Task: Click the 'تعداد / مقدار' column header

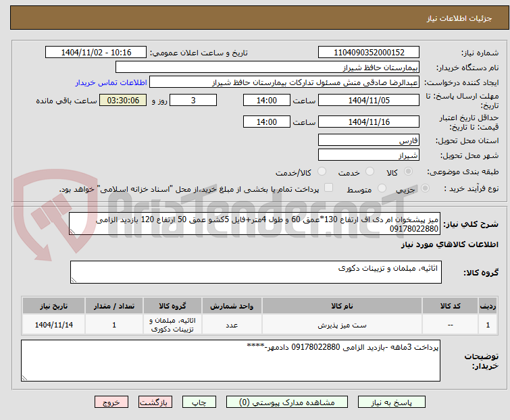Action: point(114,306)
